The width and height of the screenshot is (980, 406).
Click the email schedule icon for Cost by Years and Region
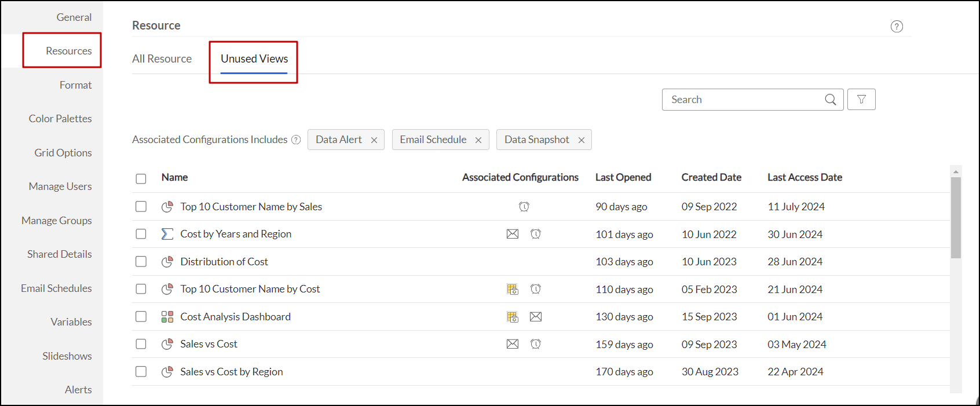[513, 234]
